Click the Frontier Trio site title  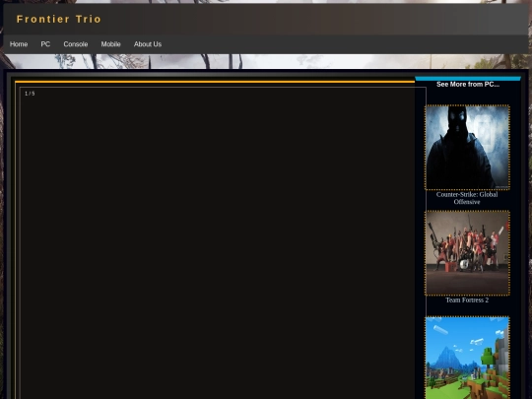(59, 19)
